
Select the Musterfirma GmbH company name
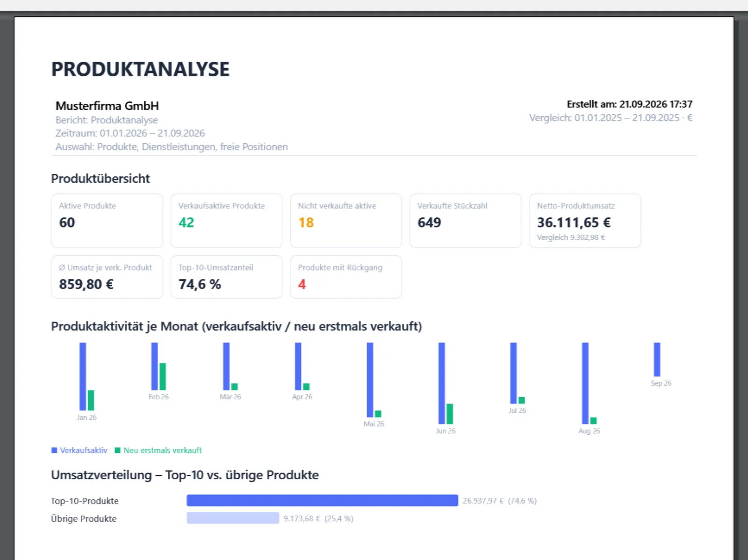point(107,106)
